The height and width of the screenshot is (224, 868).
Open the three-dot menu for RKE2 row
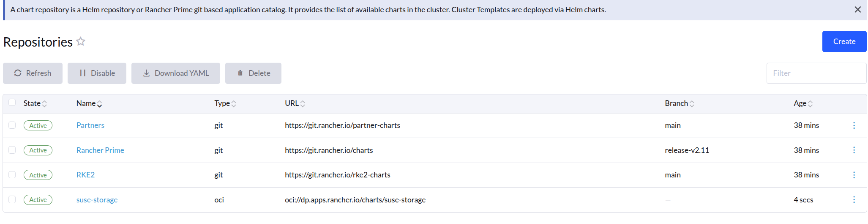click(x=854, y=175)
